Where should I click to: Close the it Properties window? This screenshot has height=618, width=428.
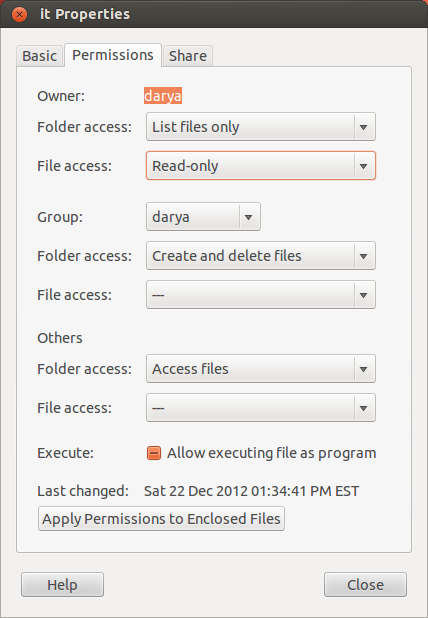click(19, 15)
